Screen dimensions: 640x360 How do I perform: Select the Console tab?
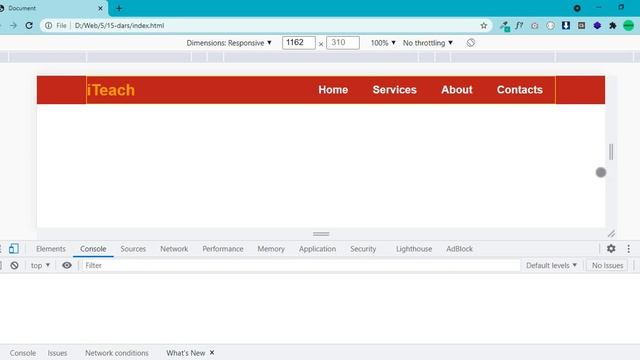click(x=93, y=249)
